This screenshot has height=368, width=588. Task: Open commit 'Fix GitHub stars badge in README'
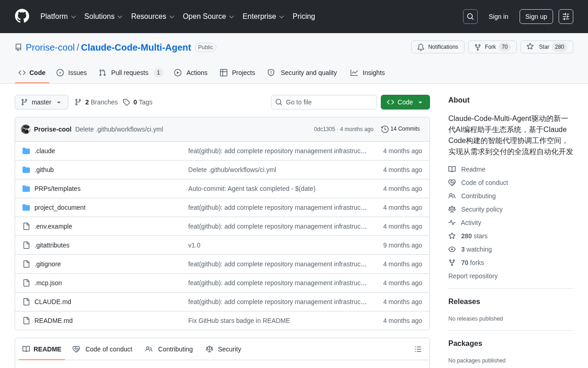pyautogui.click(x=239, y=321)
